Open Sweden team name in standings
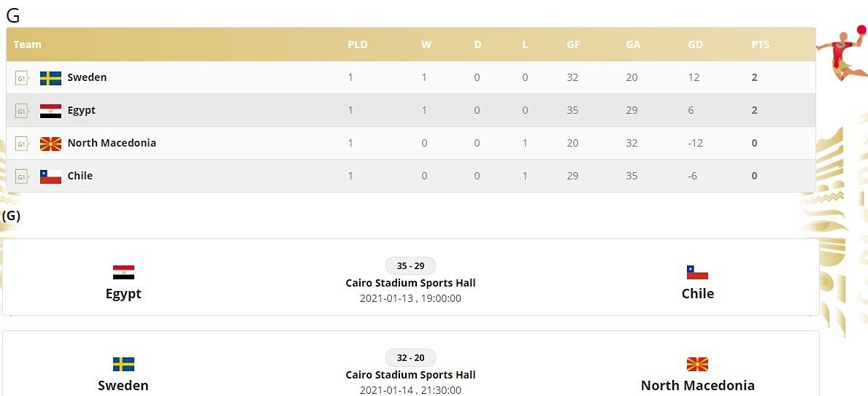868x396 pixels. click(x=87, y=77)
